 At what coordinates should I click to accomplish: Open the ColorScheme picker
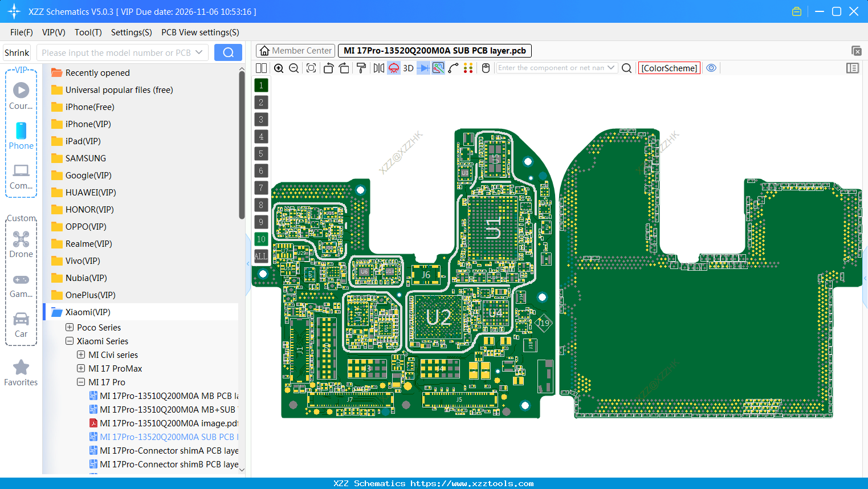(x=669, y=68)
